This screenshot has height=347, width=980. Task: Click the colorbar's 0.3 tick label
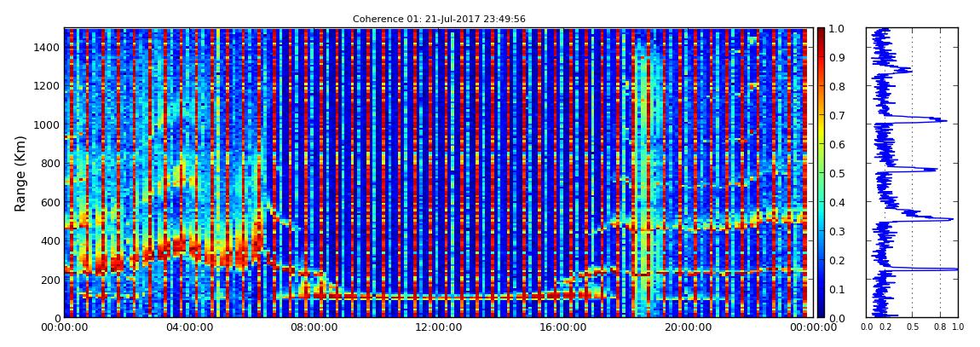point(839,232)
